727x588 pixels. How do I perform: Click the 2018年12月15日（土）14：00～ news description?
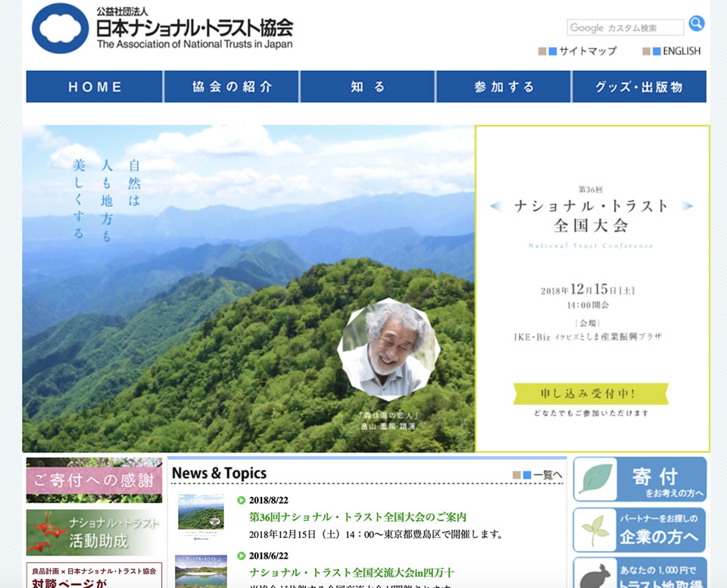coord(376,534)
